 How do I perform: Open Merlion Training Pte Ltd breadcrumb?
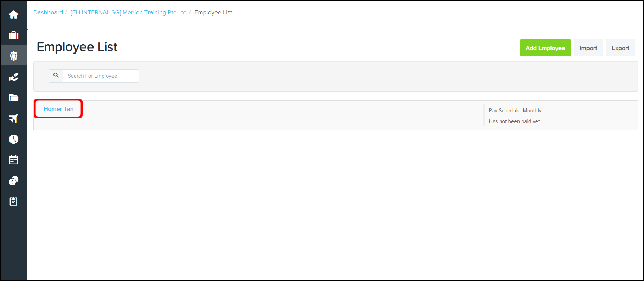129,13
